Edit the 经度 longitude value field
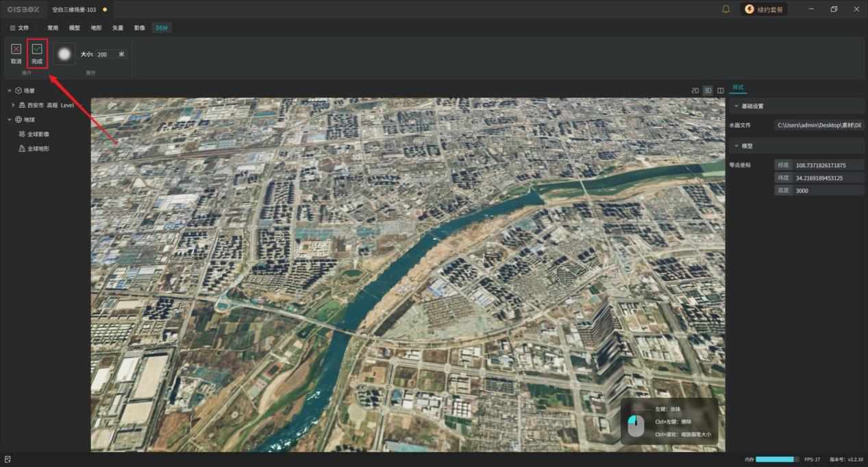 pos(828,165)
